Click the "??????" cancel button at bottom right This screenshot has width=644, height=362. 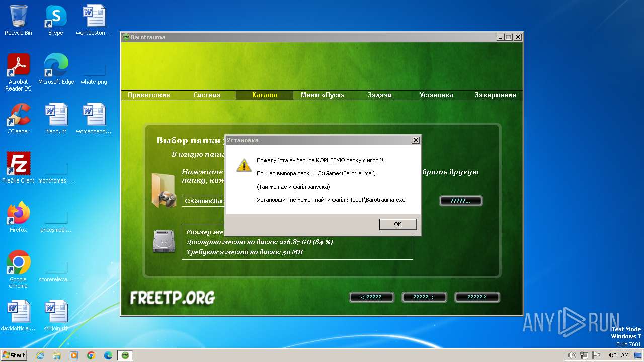[x=476, y=297]
